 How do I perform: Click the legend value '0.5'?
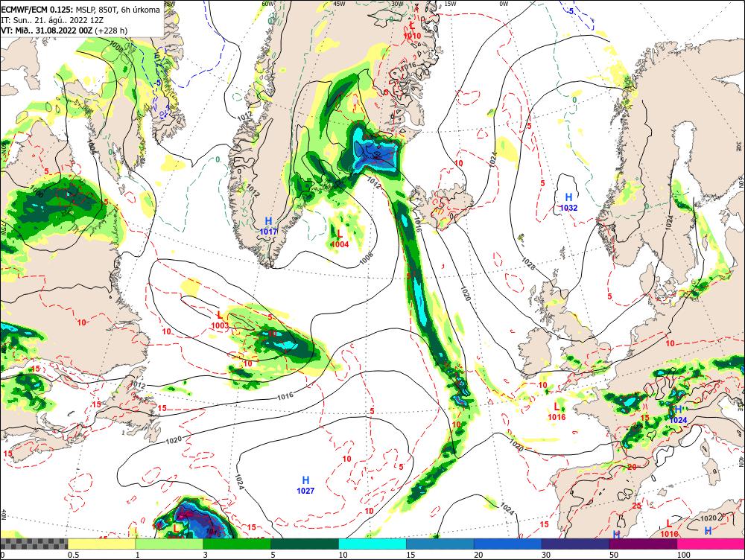[73, 555]
